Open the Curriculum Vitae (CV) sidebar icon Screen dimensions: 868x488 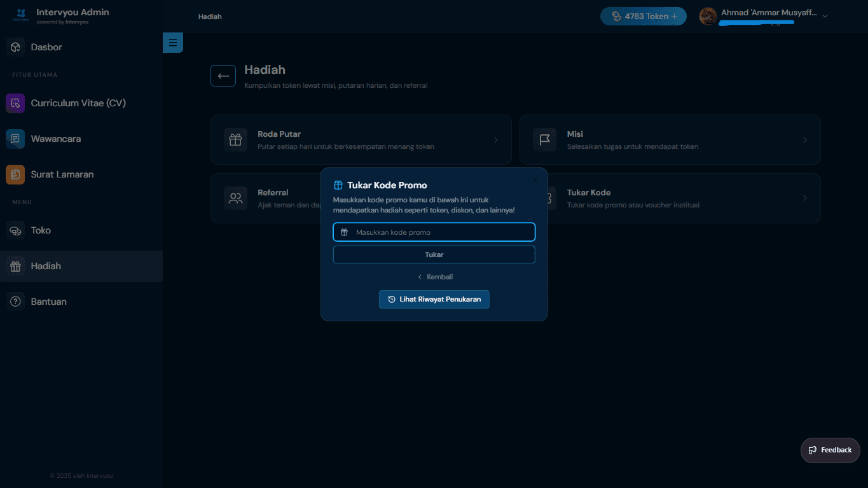(x=15, y=103)
